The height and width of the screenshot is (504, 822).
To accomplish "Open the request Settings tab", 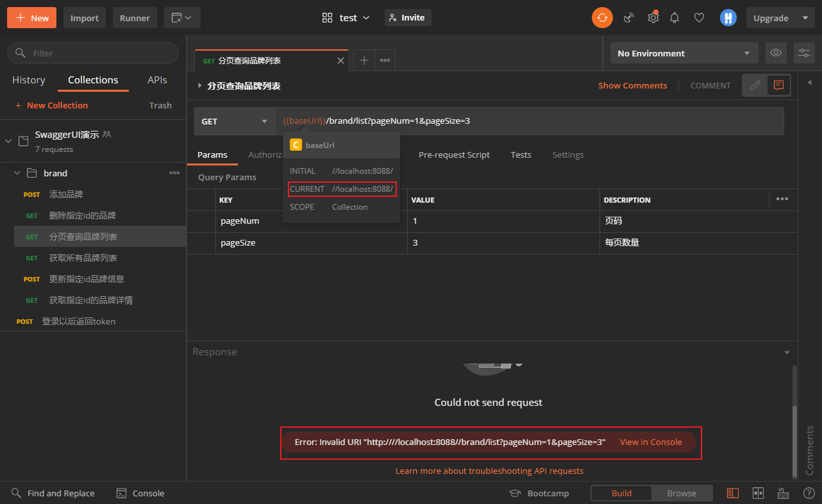I will (x=568, y=155).
